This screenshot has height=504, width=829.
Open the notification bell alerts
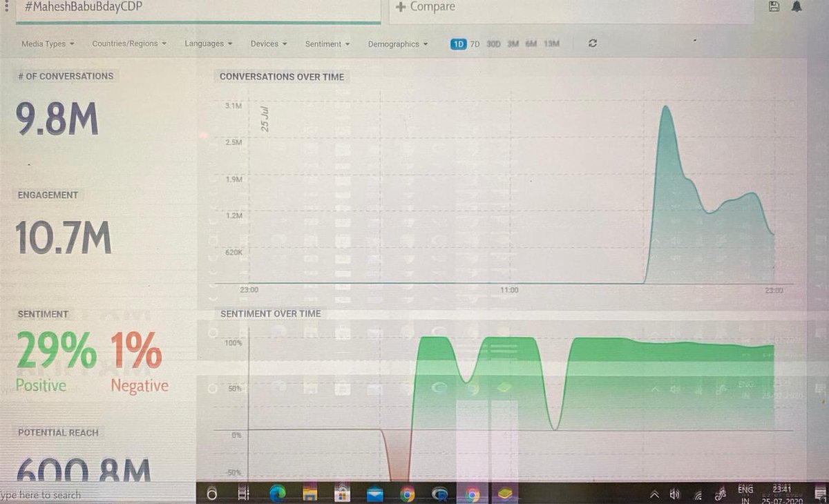tap(797, 7)
